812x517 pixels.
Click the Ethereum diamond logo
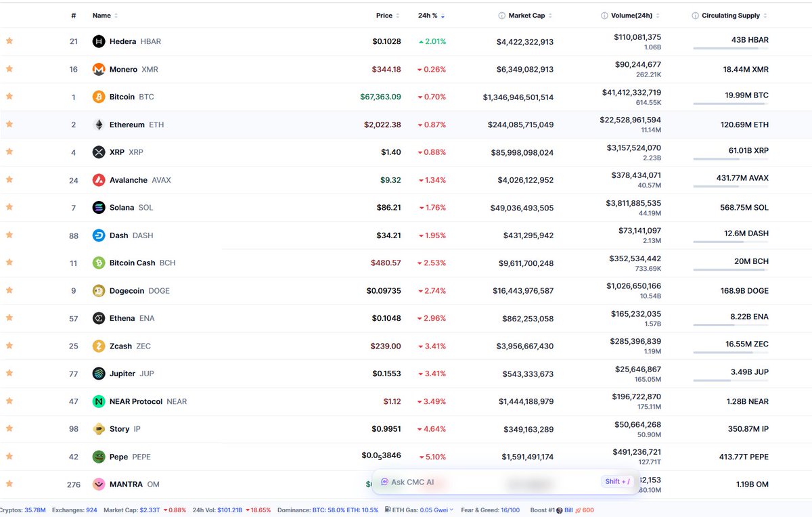[x=99, y=125]
